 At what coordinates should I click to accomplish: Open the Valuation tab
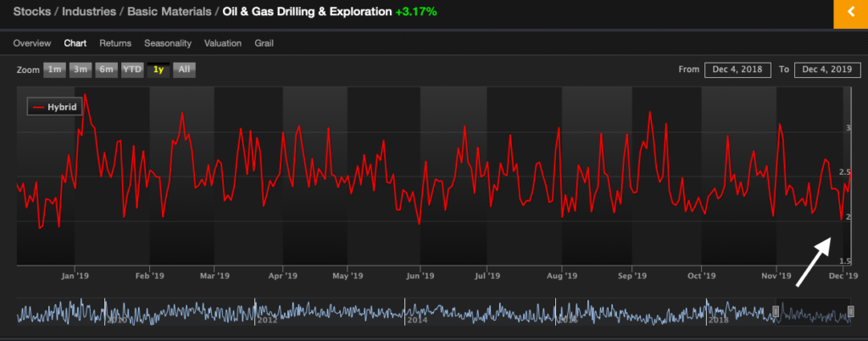pos(223,43)
